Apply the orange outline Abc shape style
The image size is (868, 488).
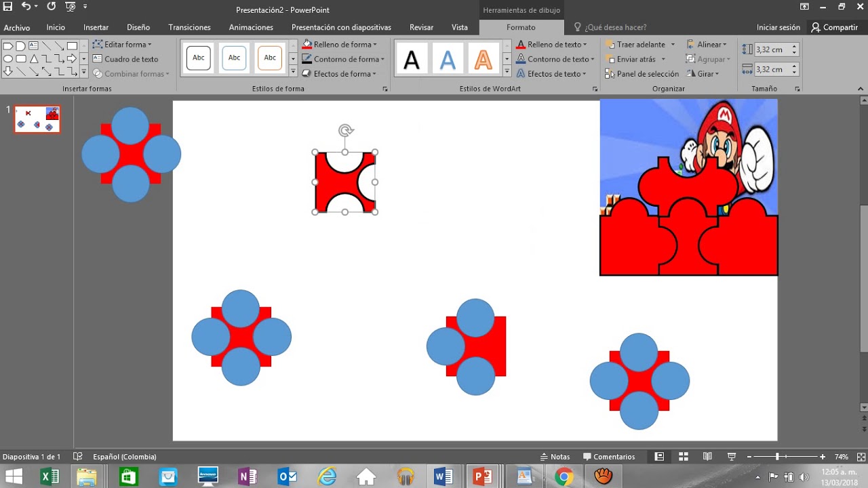(270, 58)
